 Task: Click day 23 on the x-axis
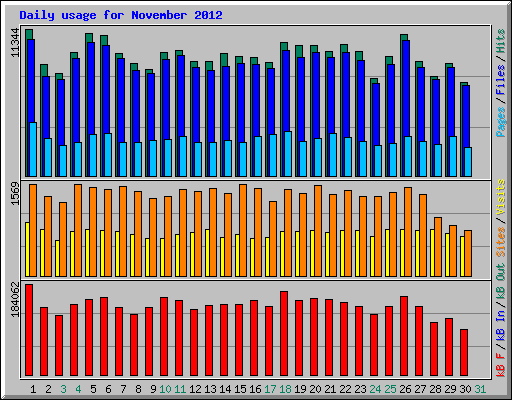tap(360, 389)
